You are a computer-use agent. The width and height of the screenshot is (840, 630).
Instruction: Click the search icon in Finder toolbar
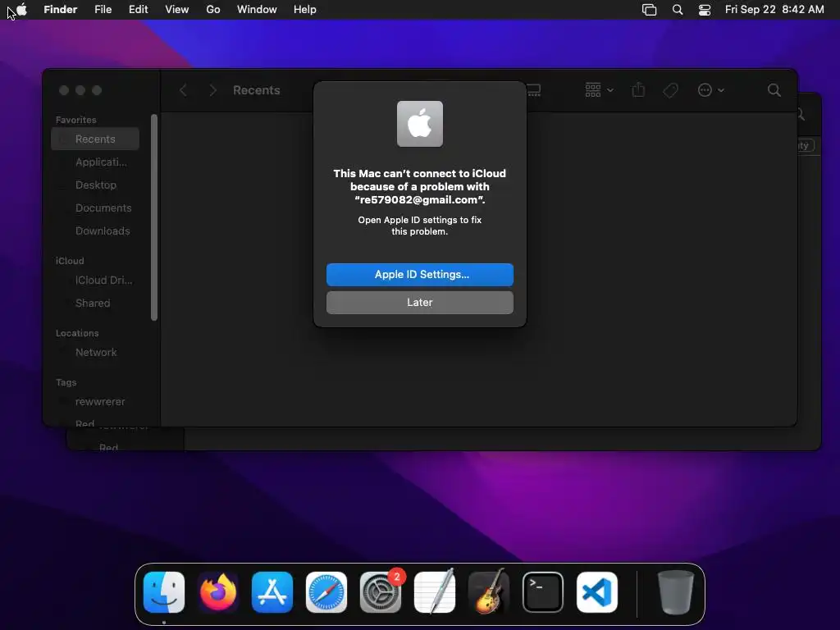pyautogui.click(x=774, y=90)
